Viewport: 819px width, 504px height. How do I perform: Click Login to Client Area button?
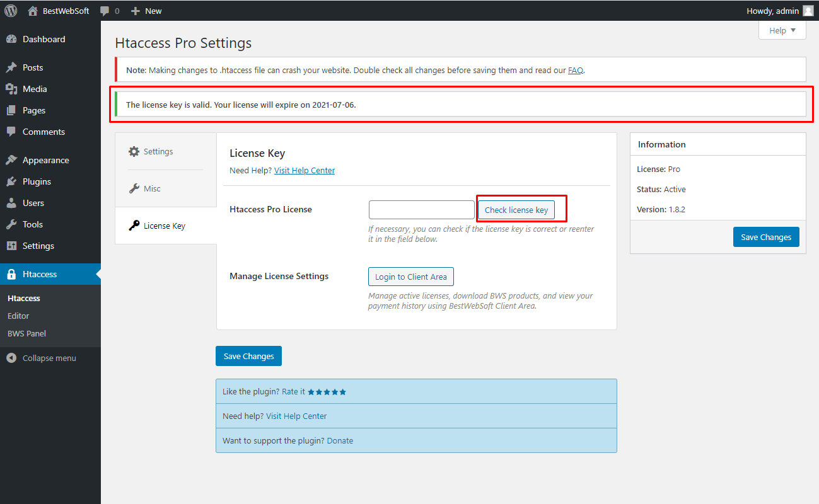pyautogui.click(x=410, y=277)
